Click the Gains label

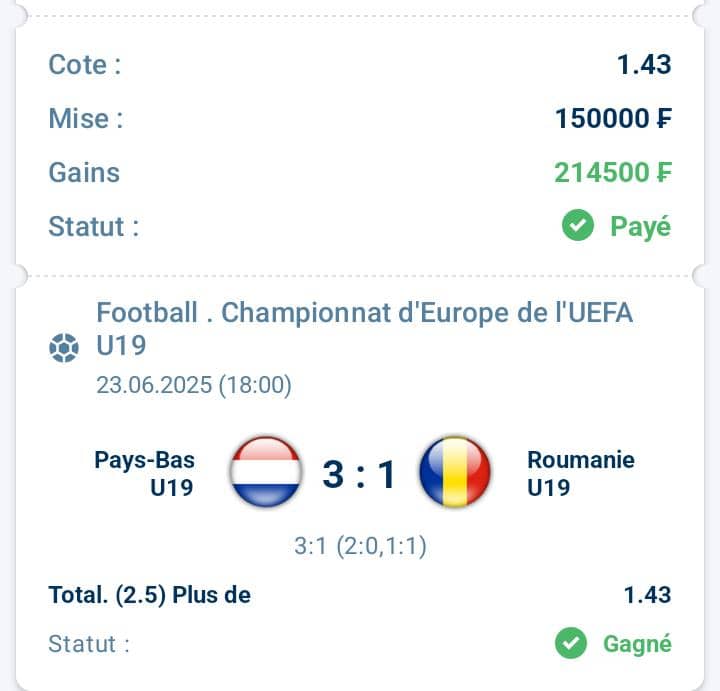click(84, 173)
